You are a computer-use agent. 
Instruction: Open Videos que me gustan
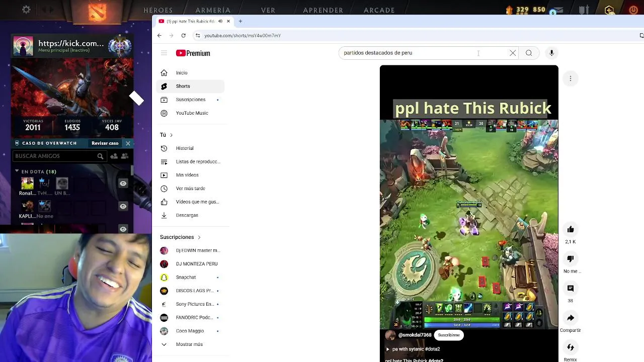190,202
